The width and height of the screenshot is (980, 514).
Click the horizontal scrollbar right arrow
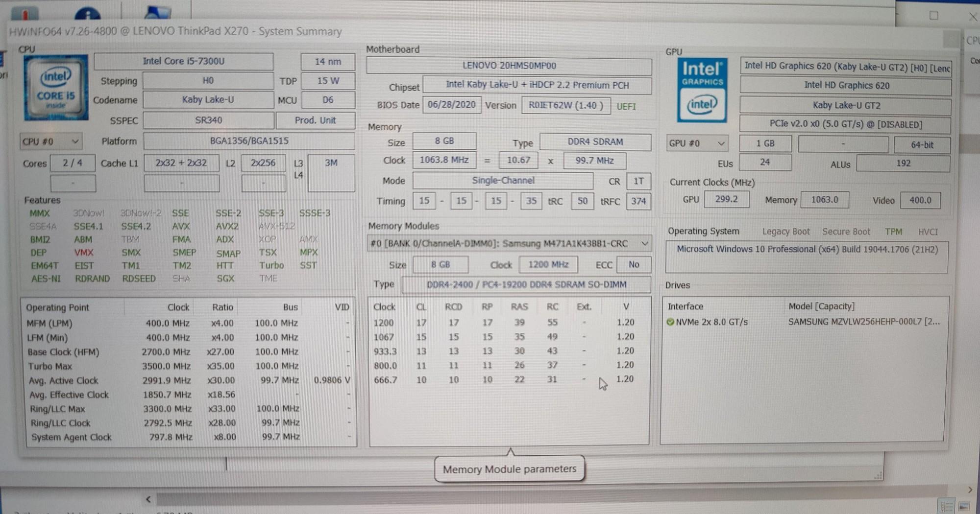point(970,490)
